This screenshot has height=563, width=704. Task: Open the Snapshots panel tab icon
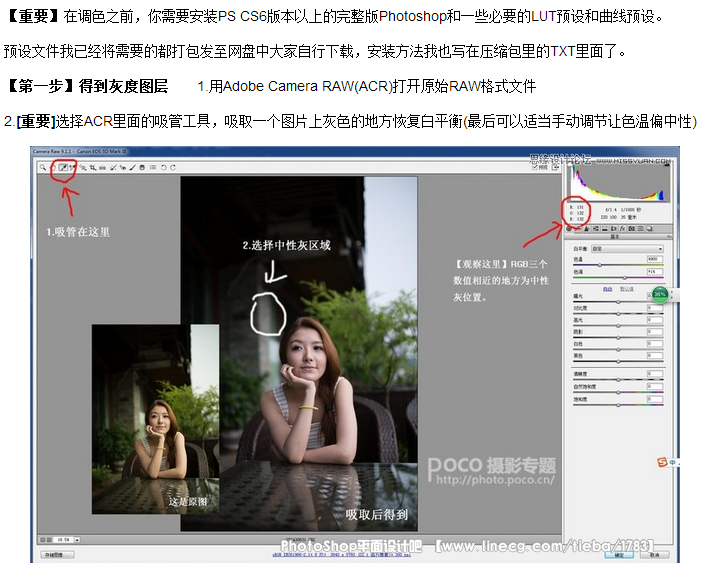650,229
